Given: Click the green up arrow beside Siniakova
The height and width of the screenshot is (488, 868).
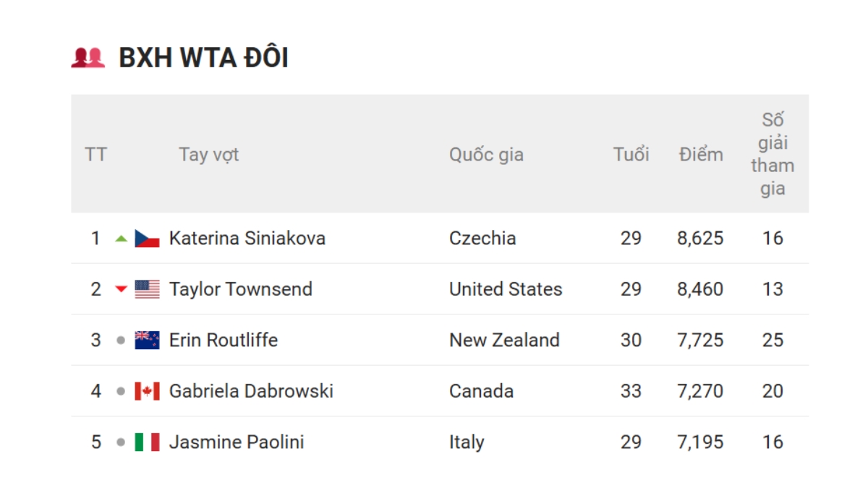Looking at the screenshot, I should [121, 239].
